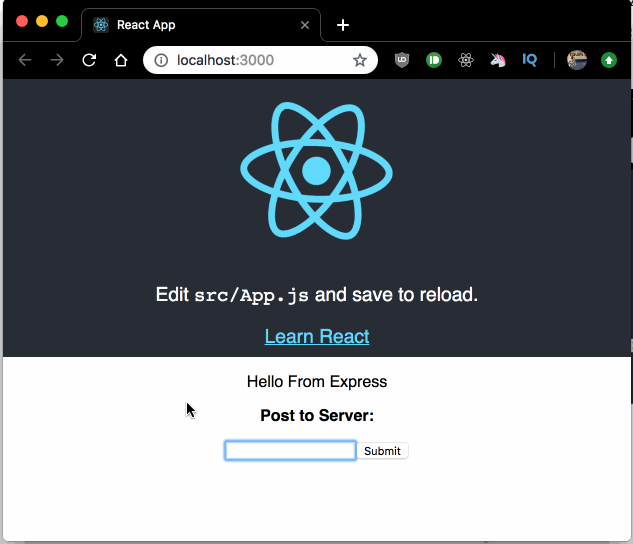Go to the browser home page
This screenshot has height=544, width=633.
(120, 60)
